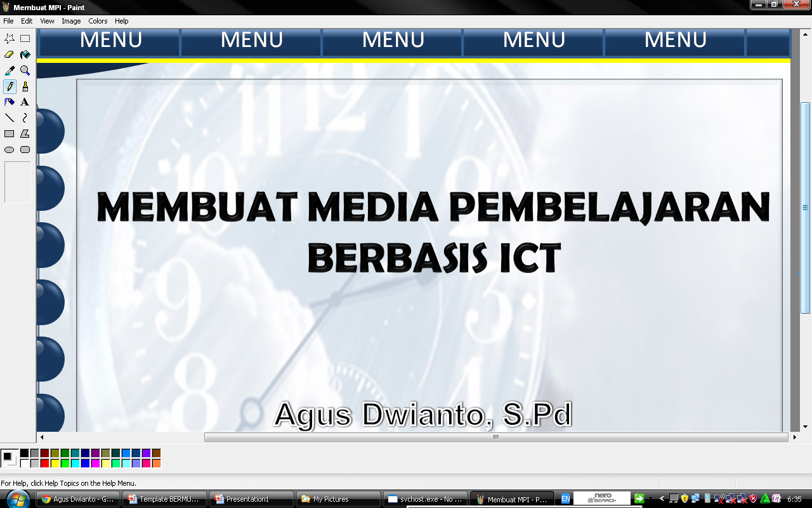Screen dimensions: 812x508
Task: Open the View menu
Action: [48, 21]
